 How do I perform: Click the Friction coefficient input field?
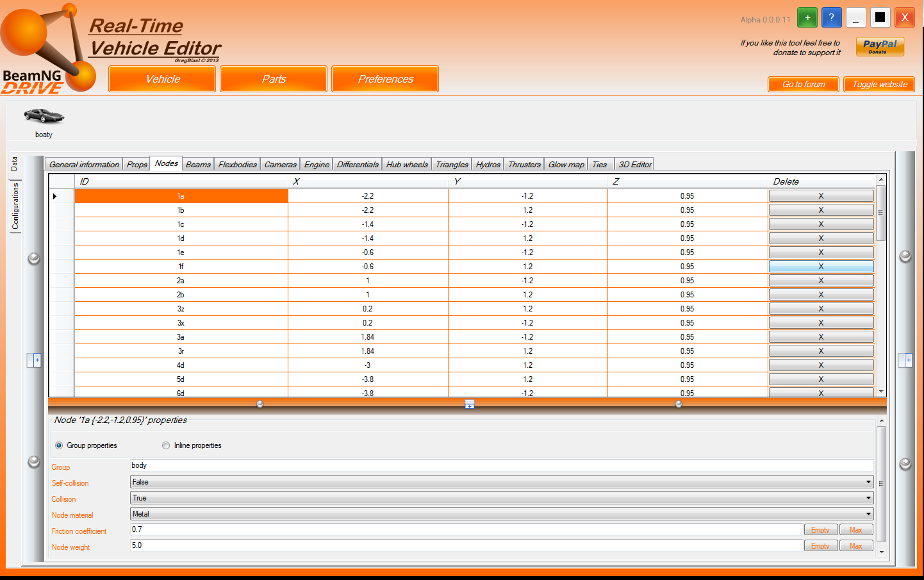(466, 529)
